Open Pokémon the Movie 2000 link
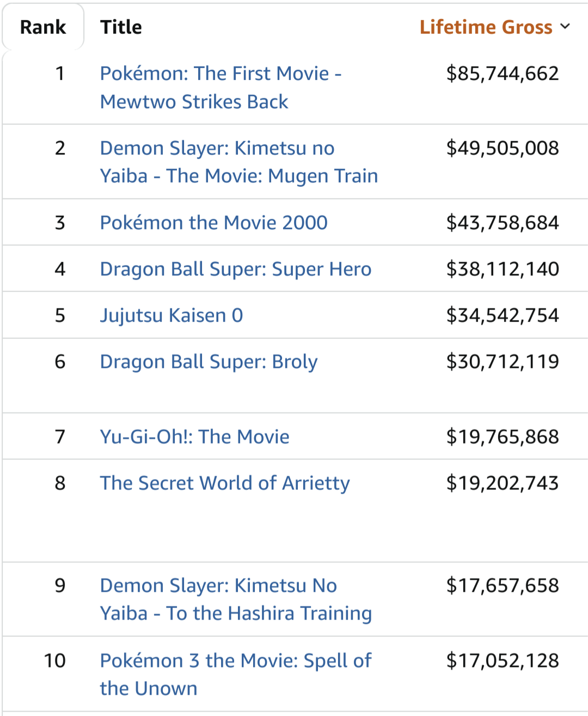This screenshot has height=716, width=588. tap(214, 222)
